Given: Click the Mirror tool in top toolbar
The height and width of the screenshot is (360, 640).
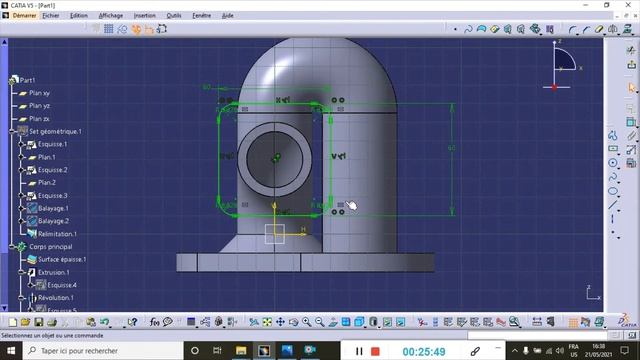Looking at the screenshot, I should click(612, 29).
